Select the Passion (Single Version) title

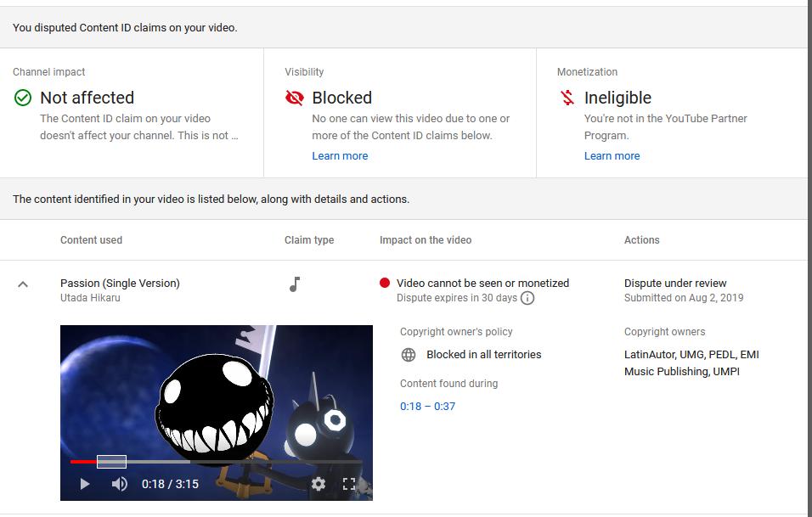tap(120, 283)
